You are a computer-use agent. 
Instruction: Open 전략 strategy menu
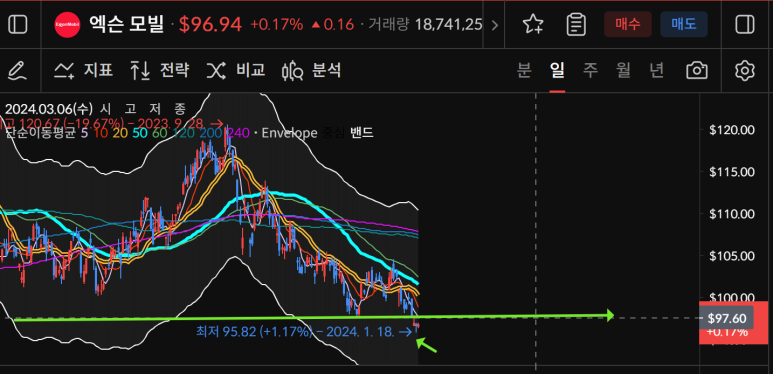tap(159, 71)
